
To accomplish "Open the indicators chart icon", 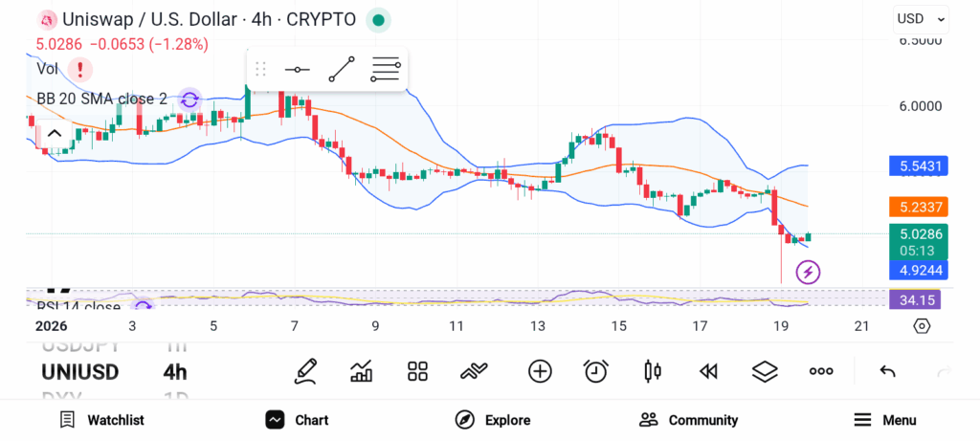I will coord(362,371).
